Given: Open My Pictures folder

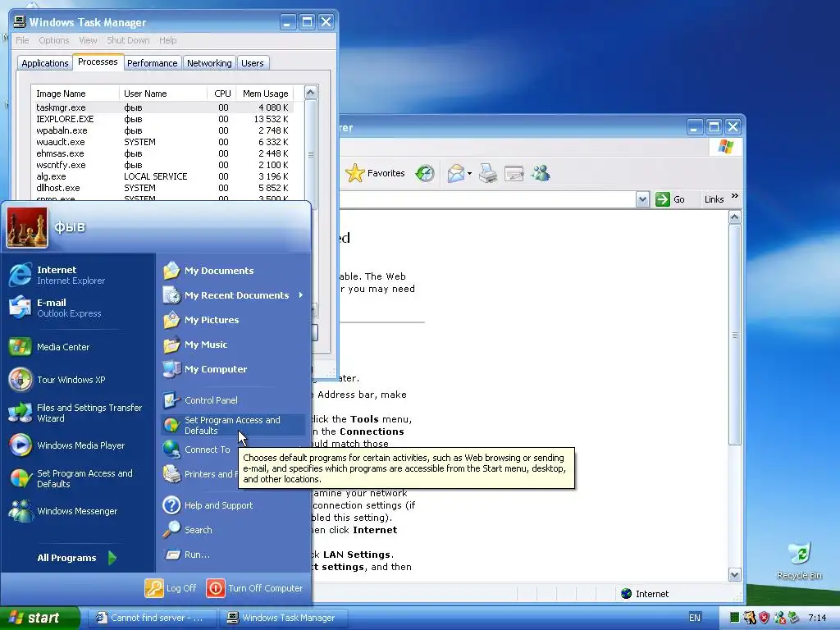Looking at the screenshot, I should (201, 320).
